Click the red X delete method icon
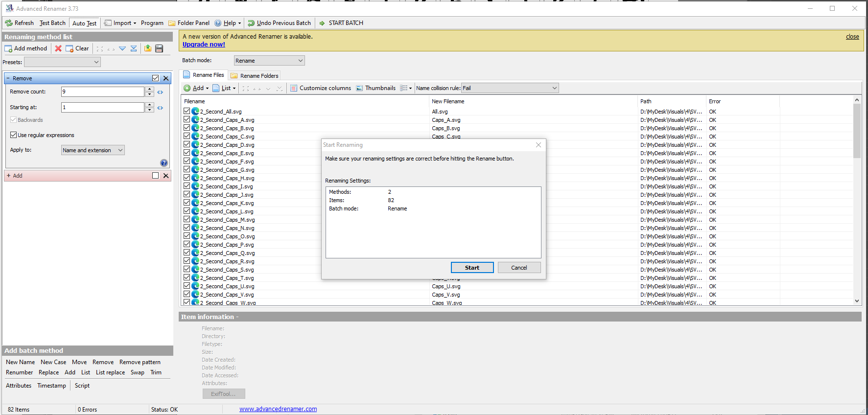This screenshot has width=868, height=415. (x=58, y=48)
